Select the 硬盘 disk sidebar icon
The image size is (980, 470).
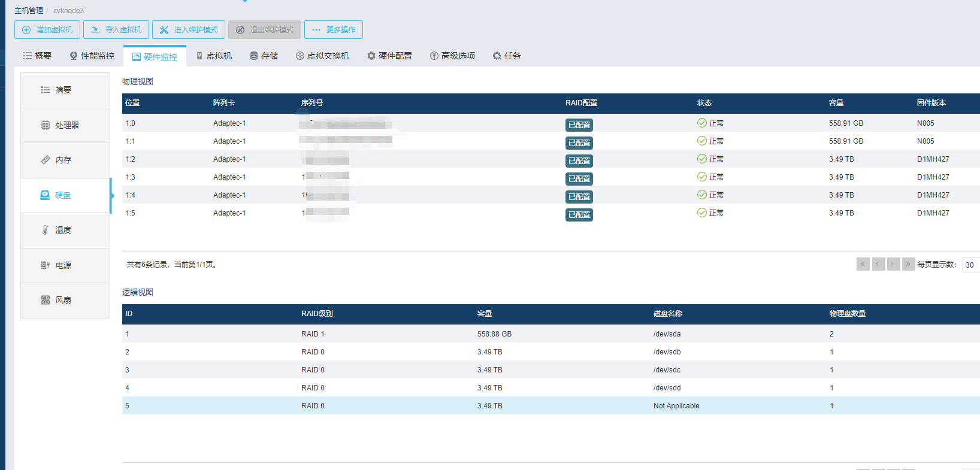(x=45, y=195)
